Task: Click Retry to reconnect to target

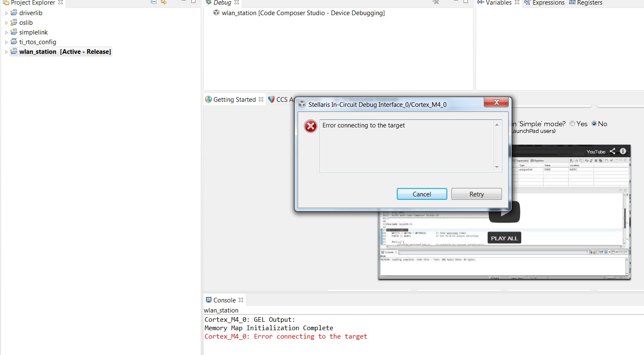Action: (x=476, y=194)
